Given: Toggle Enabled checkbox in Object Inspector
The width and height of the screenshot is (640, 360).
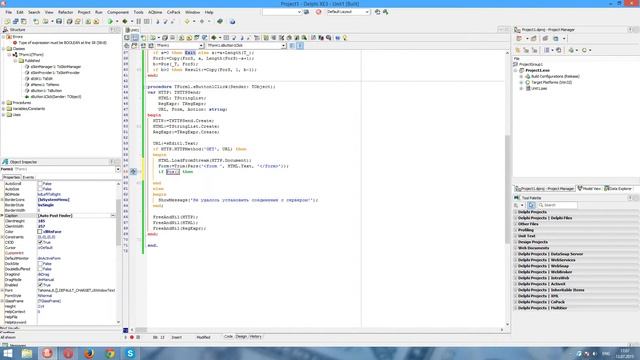Looking at the screenshot, I should 40,285.
